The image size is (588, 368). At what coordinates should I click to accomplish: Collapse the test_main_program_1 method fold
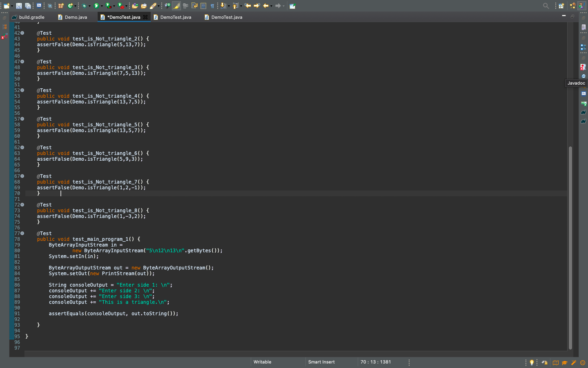click(x=22, y=233)
